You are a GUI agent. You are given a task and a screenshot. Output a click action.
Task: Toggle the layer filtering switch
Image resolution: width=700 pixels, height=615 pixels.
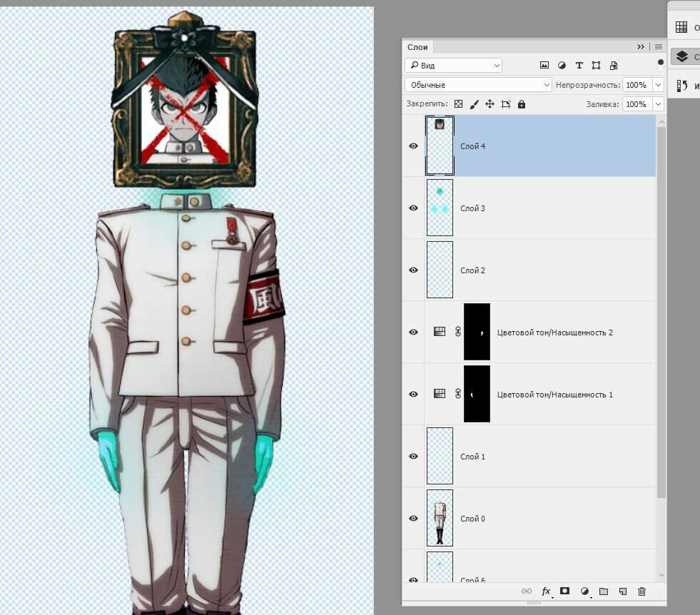[661, 63]
